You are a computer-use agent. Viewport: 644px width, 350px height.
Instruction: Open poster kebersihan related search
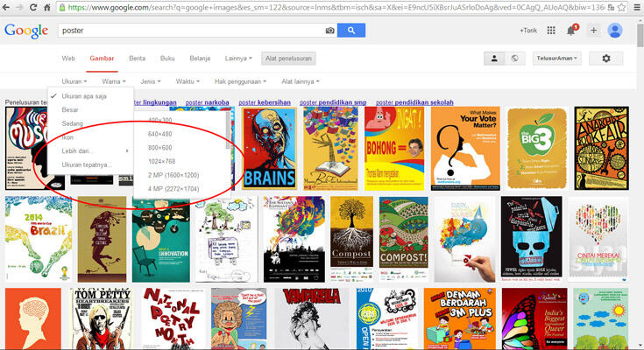265,102
